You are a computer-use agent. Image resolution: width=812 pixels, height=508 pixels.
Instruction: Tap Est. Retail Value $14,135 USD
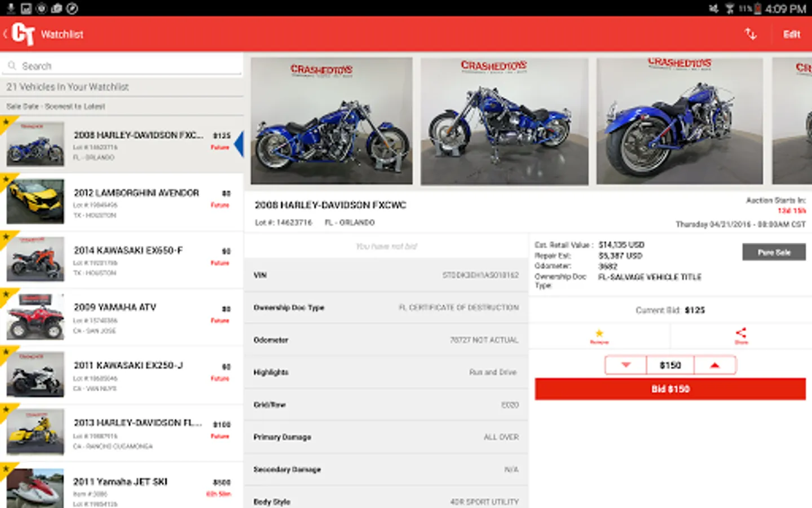pos(589,245)
